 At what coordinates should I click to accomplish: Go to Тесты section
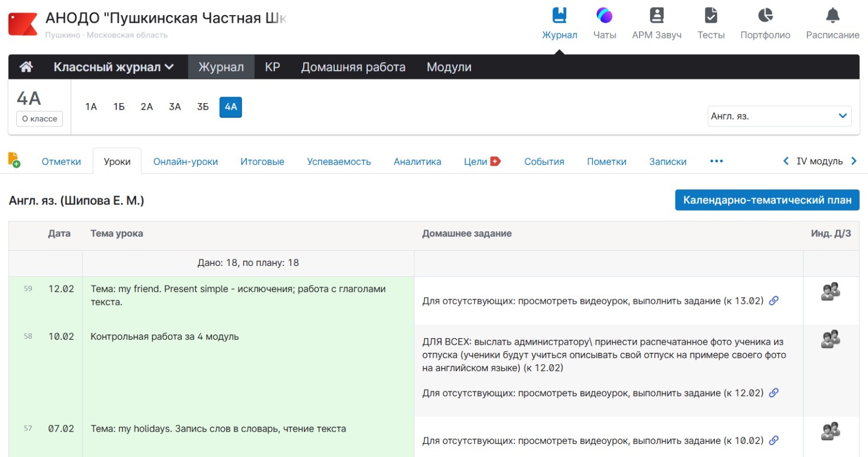click(711, 23)
